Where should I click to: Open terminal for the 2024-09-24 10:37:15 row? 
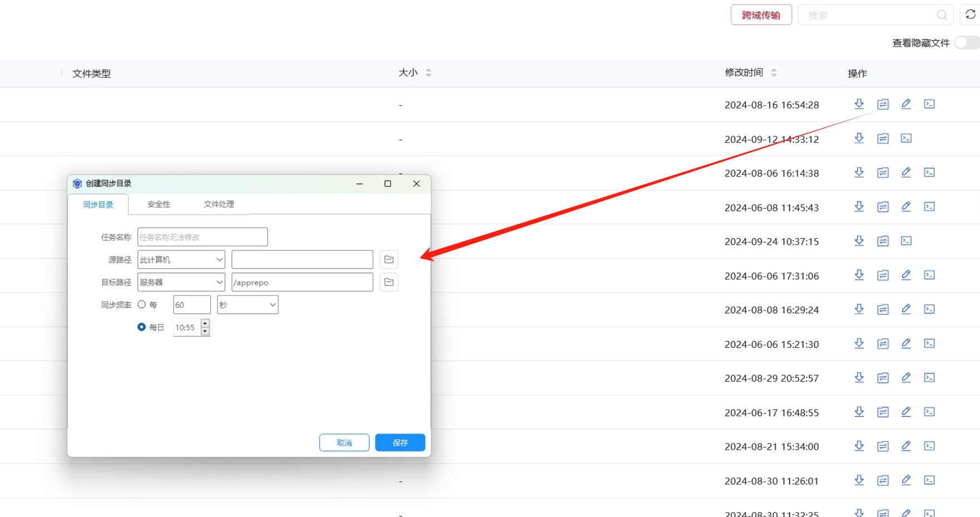[x=906, y=241]
